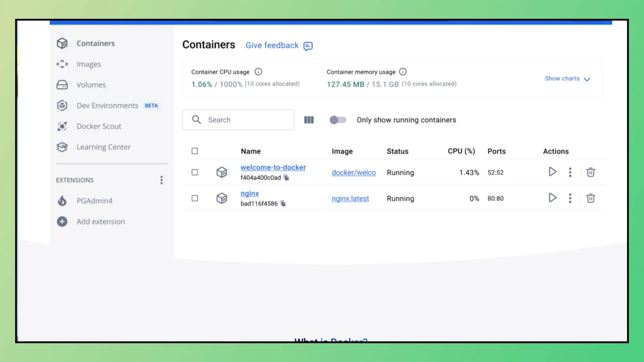Open the Extensions three-dot options menu

(x=161, y=180)
